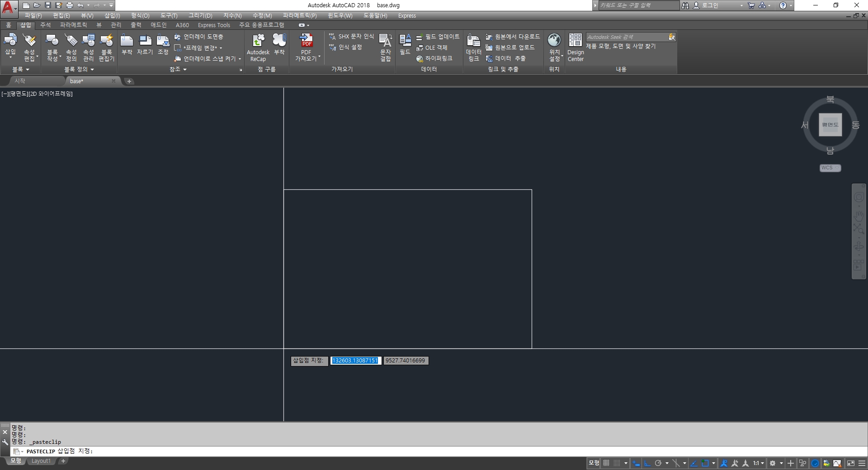Open the 파일(F) menu
The width and height of the screenshot is (868, 470).
(33, 15)
